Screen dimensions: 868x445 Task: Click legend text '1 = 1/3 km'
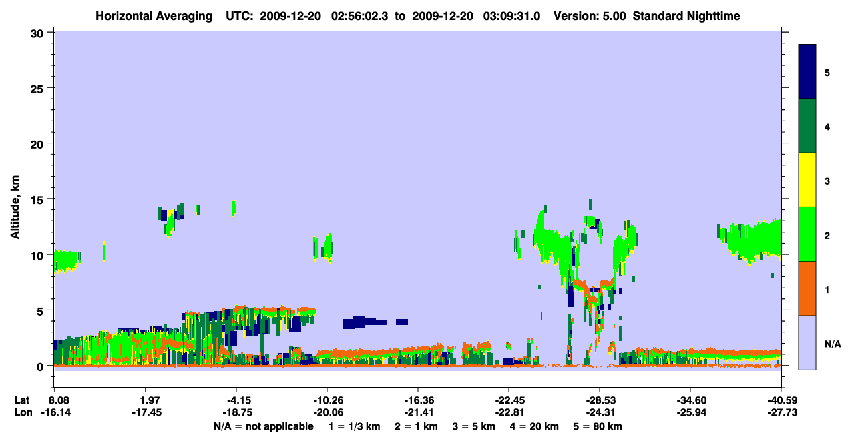[356, 426]
